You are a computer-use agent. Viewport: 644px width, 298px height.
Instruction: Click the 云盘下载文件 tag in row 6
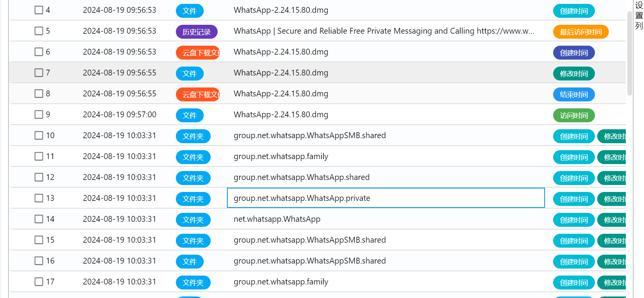[x=198, y=53]
